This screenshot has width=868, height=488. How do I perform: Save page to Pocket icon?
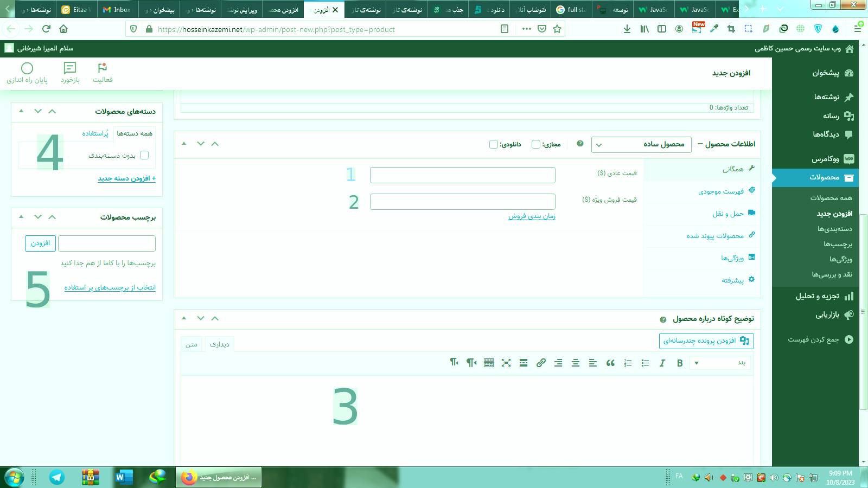pos(541,29)
